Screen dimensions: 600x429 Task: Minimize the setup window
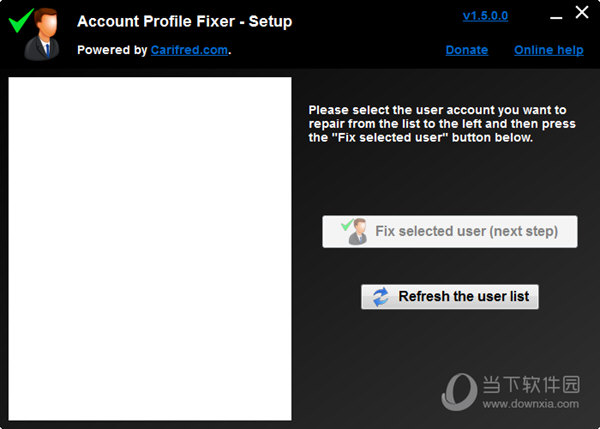click(x=556, y=18)
